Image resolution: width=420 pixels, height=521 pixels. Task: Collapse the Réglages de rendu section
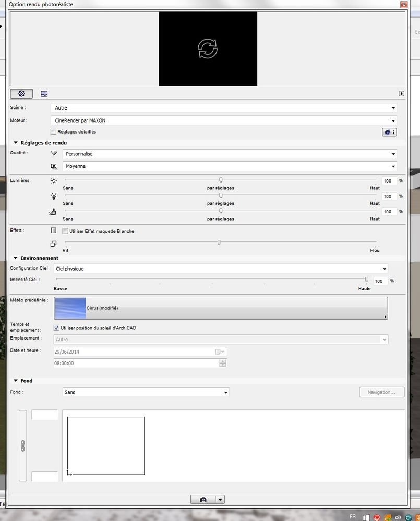(15, 142)
